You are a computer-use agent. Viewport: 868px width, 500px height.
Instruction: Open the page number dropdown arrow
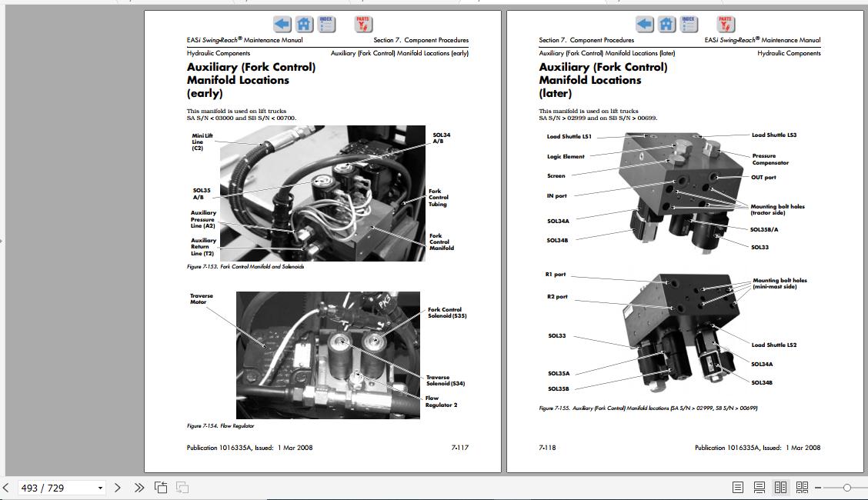tap(99, 487)
